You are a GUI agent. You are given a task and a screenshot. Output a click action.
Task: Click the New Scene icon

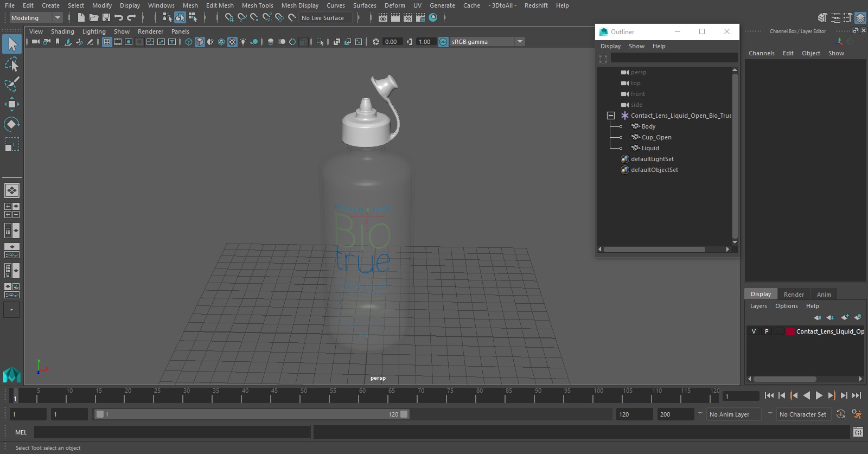(x=80, y=18)
